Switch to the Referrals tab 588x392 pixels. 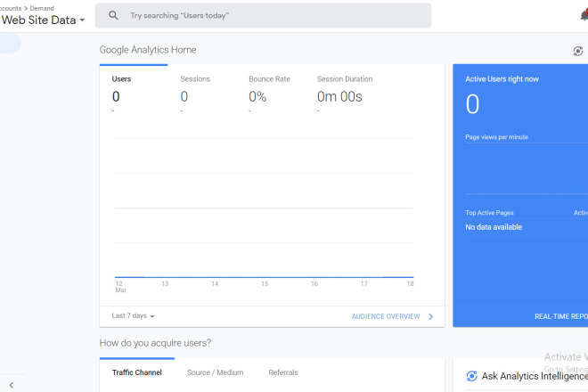point(283,372)
